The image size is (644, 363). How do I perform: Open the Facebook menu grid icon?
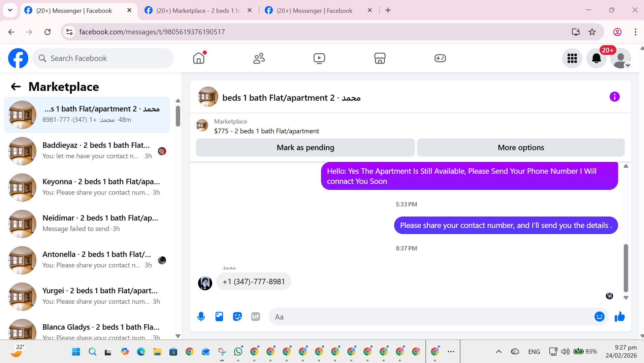coord(572,58)
